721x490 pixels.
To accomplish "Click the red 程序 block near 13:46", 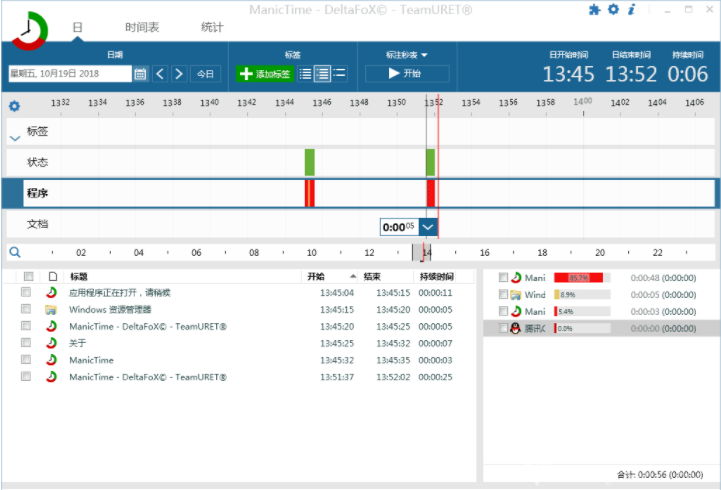I will [x=309, y=193].
